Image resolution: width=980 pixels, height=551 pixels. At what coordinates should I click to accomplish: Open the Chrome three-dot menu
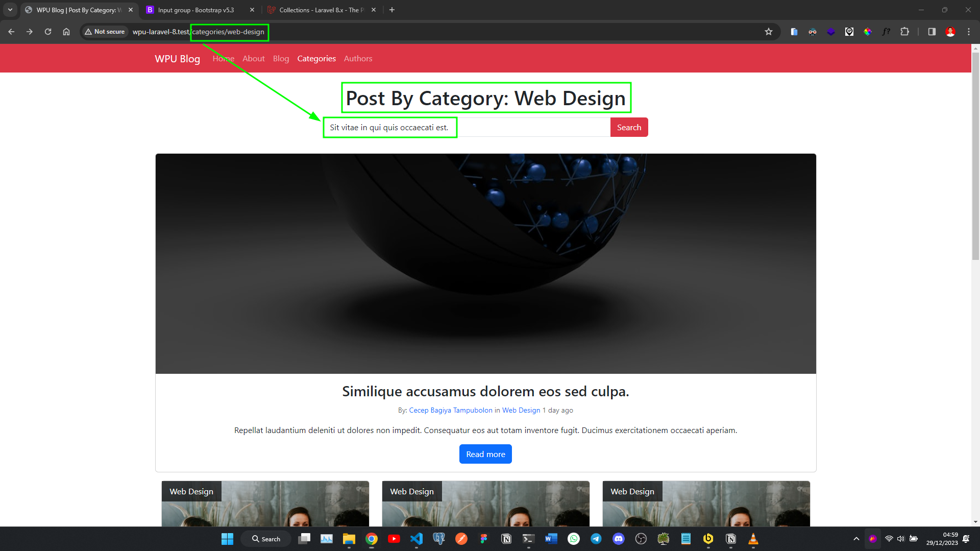(x=969, y=32)
